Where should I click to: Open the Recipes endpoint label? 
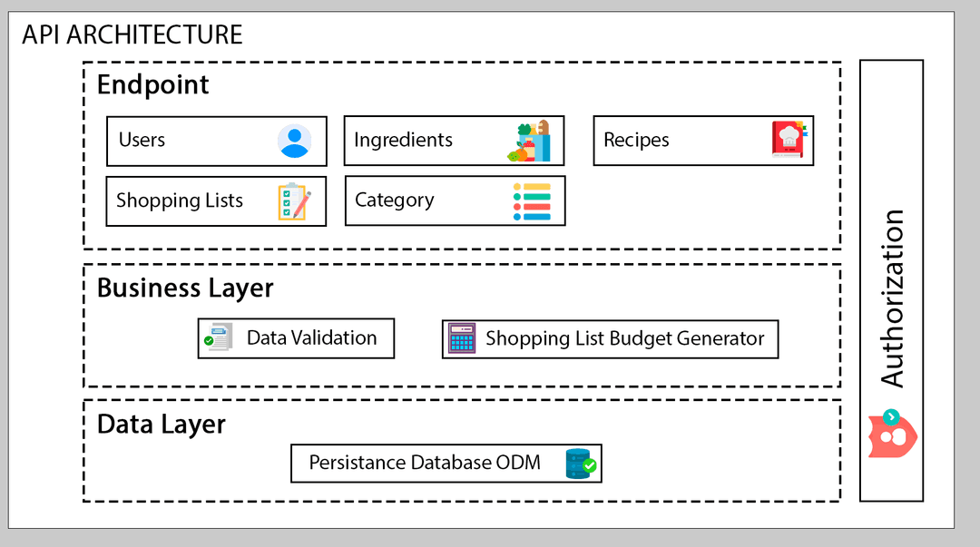click(636, 141)
